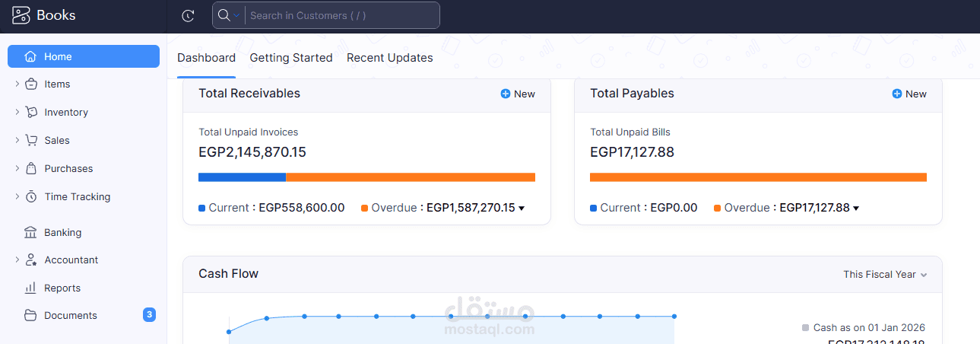Screen dimensions: 980x344
Task: Click the Search in Customers input field
Action: 342,15
